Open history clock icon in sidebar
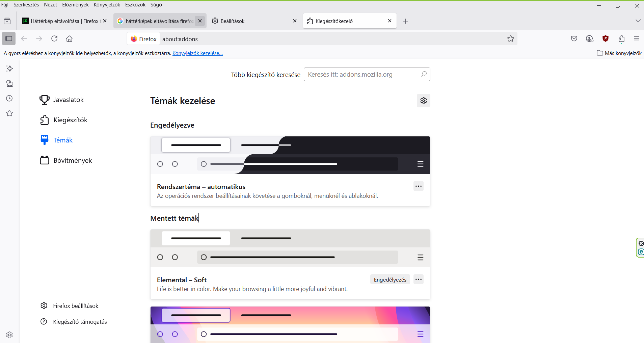Screen dimensions: 644x343 9,98
